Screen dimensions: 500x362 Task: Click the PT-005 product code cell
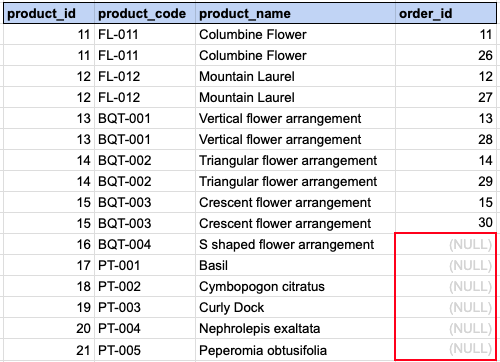pos(145,350)
